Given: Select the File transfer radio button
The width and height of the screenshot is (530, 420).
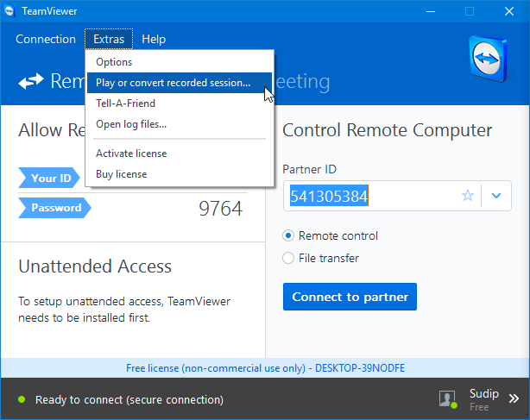Looking at the screenshot, I should click(x=288, y=258).
